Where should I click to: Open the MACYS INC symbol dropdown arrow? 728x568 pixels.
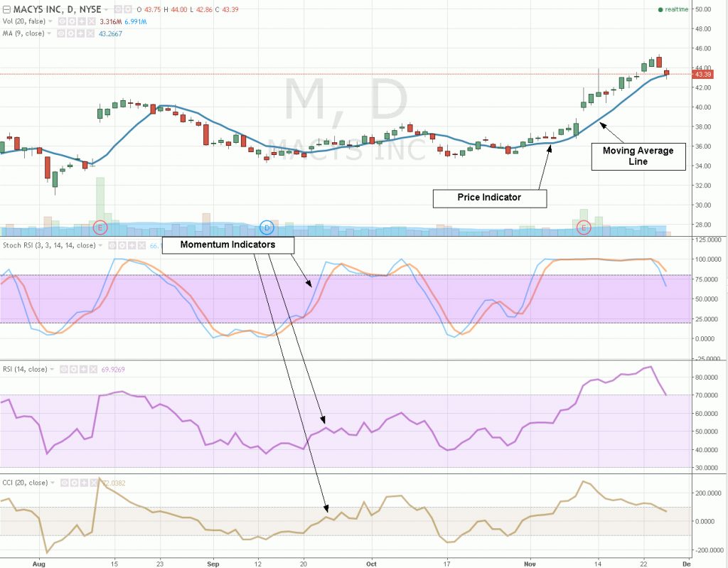click(107, 9)
